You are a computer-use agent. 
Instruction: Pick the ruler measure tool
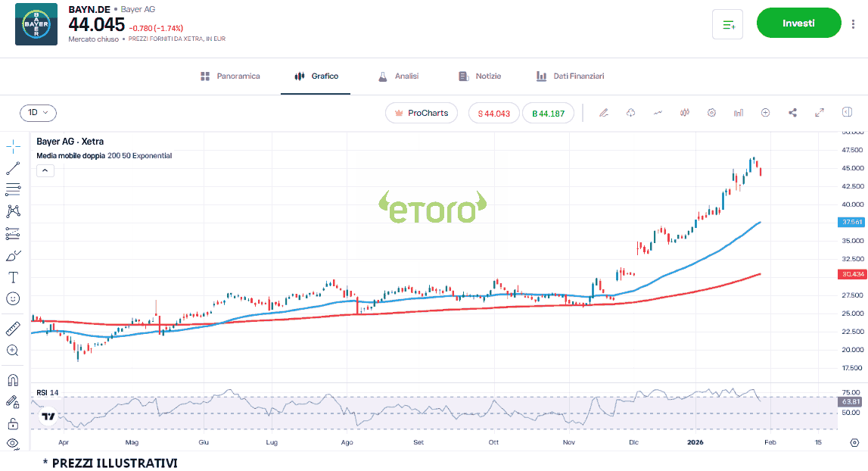point(13,329)
